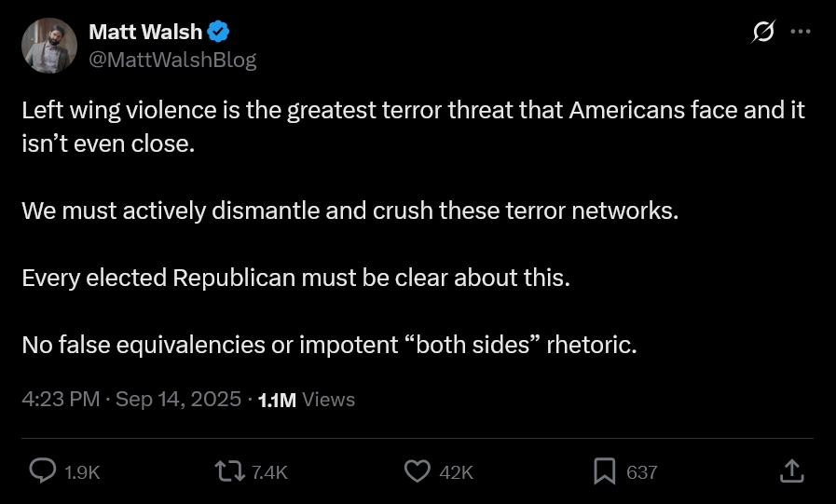Click the reply speech bubble icon
Screen dimensions: 836x504
tap(43, 471)
